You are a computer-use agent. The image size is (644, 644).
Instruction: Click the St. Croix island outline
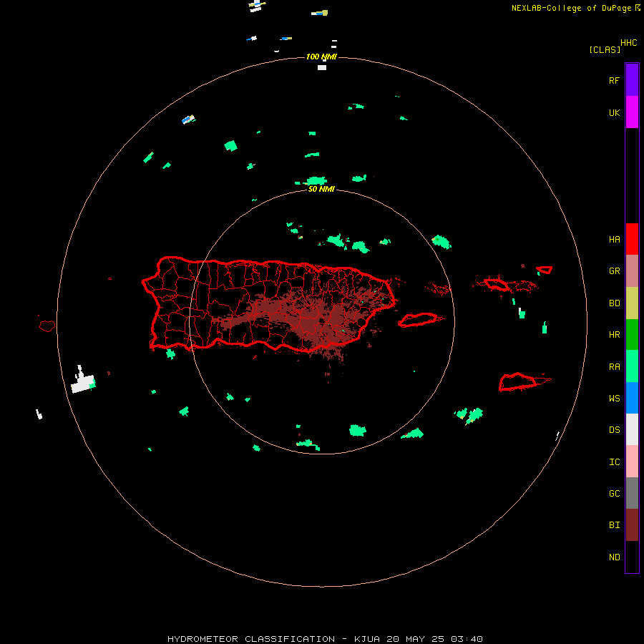click(518, 382)
